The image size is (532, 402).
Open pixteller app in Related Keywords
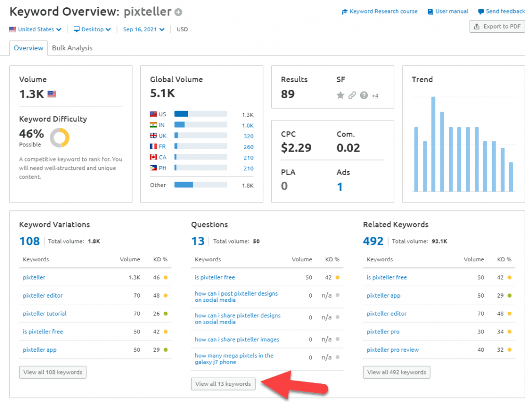383,296
